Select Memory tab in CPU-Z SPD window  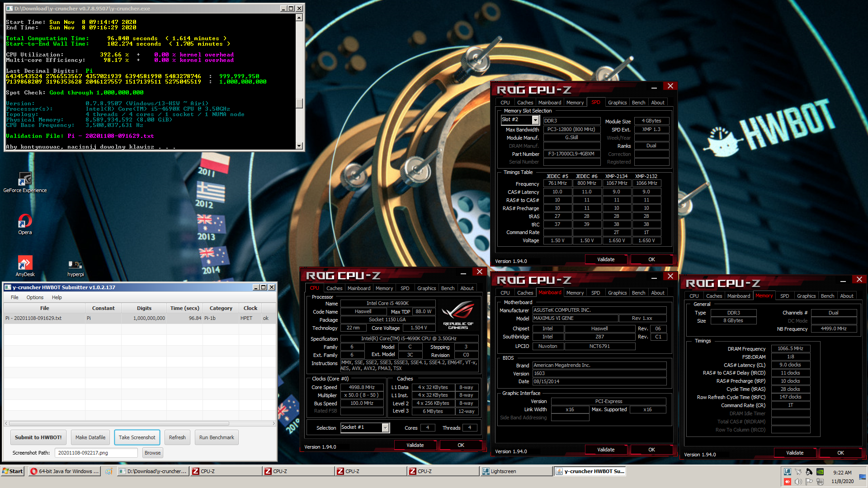(575, 103)
